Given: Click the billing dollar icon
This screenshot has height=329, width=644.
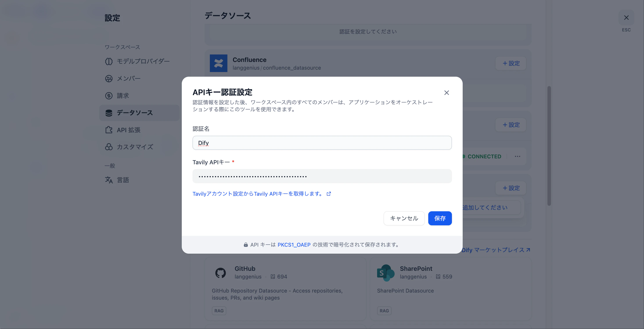Looking at the screenshot, I should point(109,96).
